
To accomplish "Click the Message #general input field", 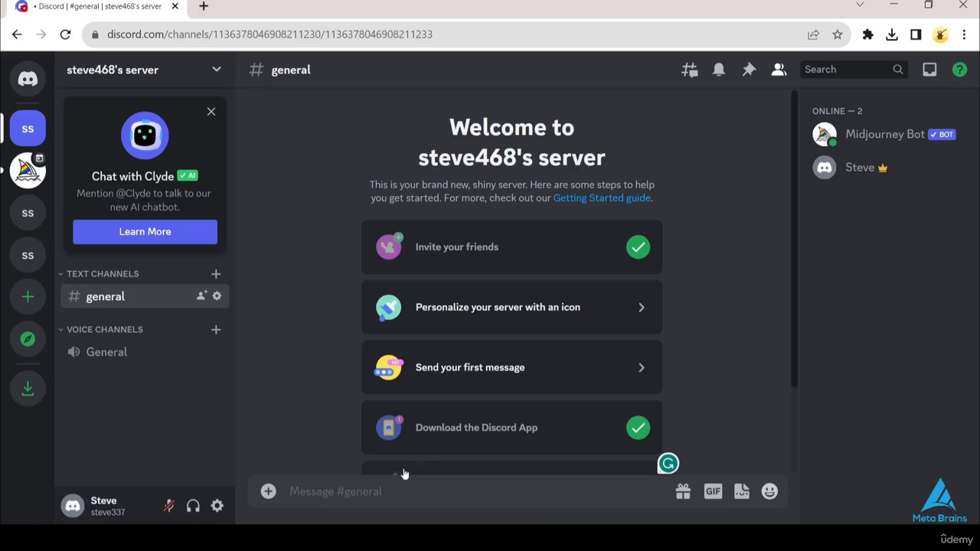I will pos(475,491).
